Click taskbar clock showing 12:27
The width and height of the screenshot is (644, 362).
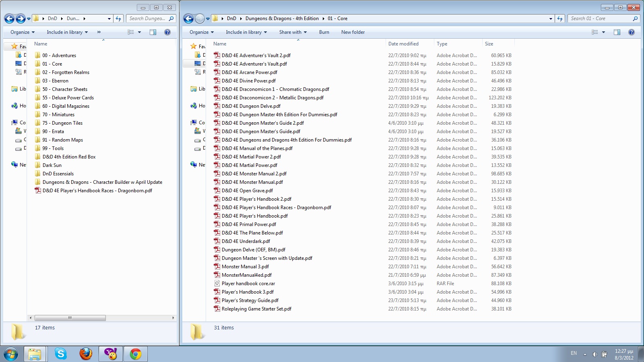tap(624, 354)
